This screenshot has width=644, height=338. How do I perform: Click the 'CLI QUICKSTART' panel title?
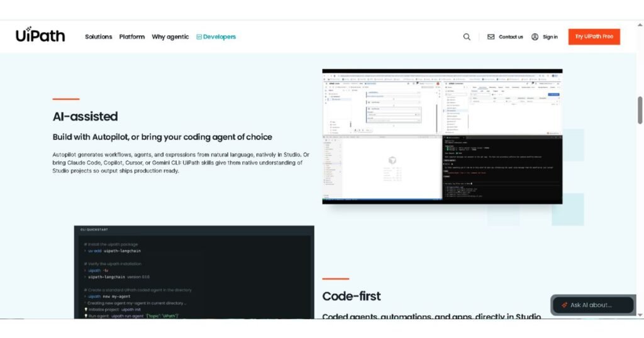(x=94, y=230)
